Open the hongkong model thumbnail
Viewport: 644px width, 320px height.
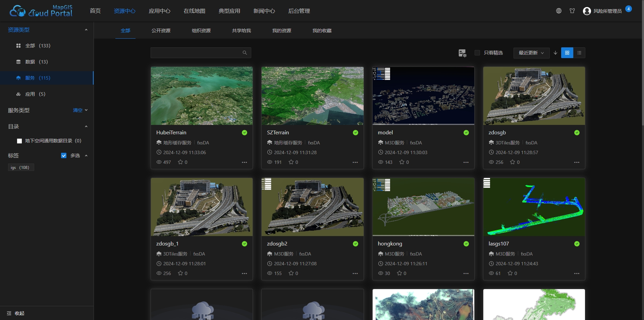point(423,207)
